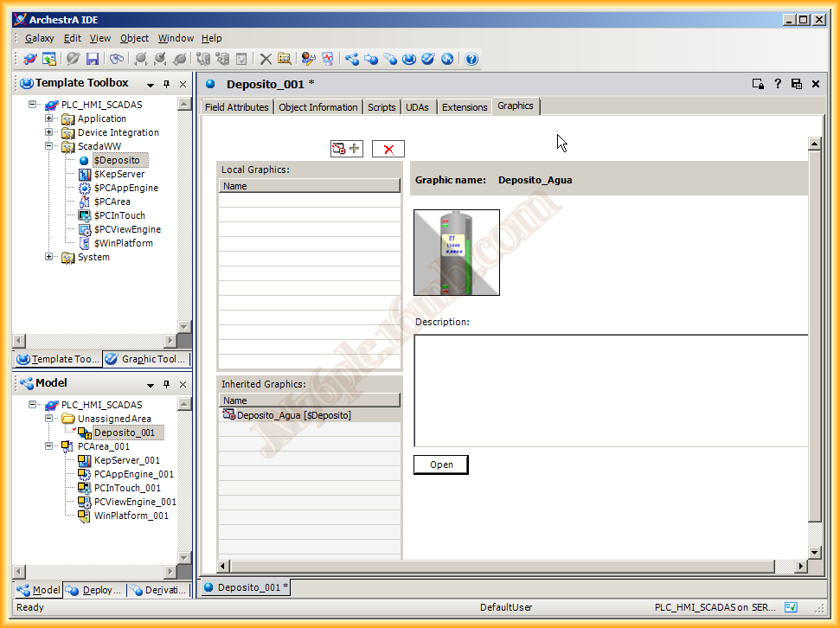
Task: Click the Deposito_Agua graphic thumbnail
Action: pos(457,253)
